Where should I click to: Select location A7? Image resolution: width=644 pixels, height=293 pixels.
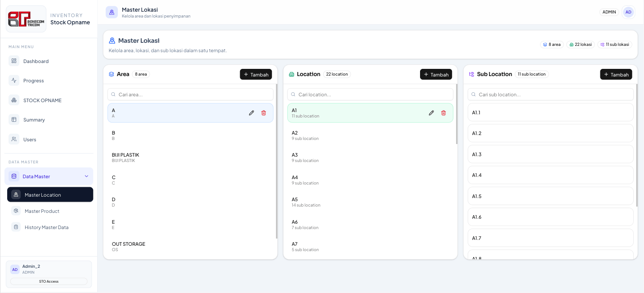370,247
